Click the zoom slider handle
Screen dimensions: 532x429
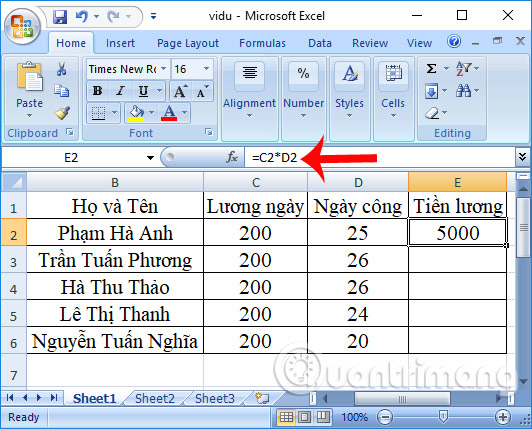point(443,417)
